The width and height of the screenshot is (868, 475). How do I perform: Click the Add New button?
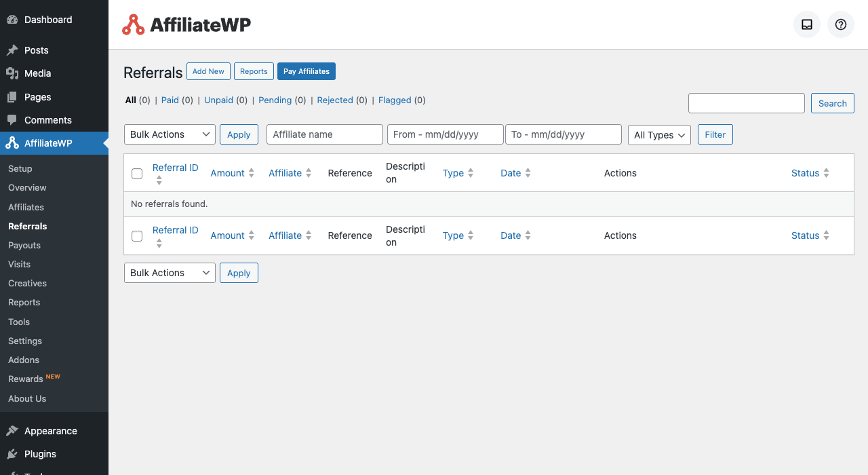point(208,71)
